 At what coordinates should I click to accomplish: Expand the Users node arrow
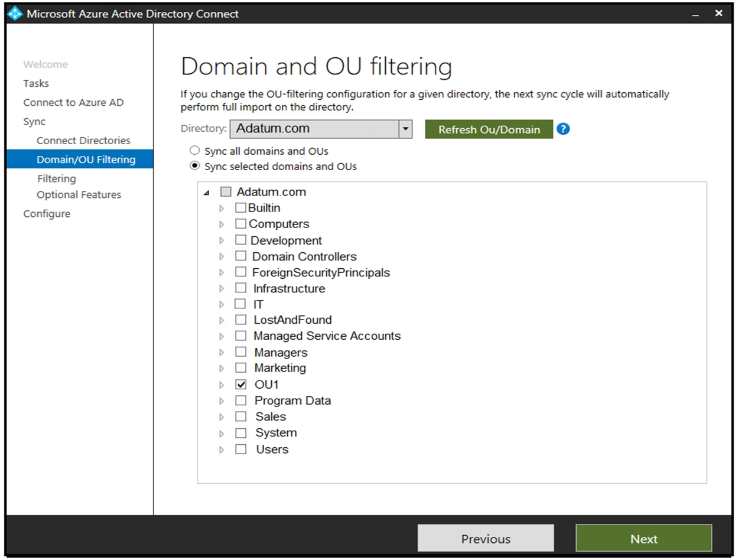222,450
